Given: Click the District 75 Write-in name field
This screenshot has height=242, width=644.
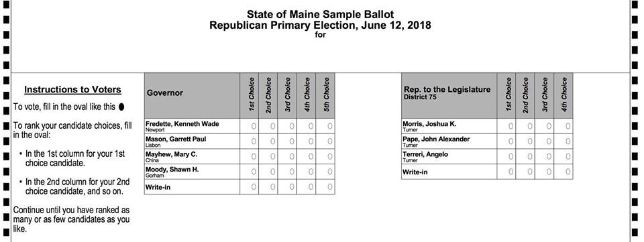Looking at the screenshot, I should coord(449,172).
